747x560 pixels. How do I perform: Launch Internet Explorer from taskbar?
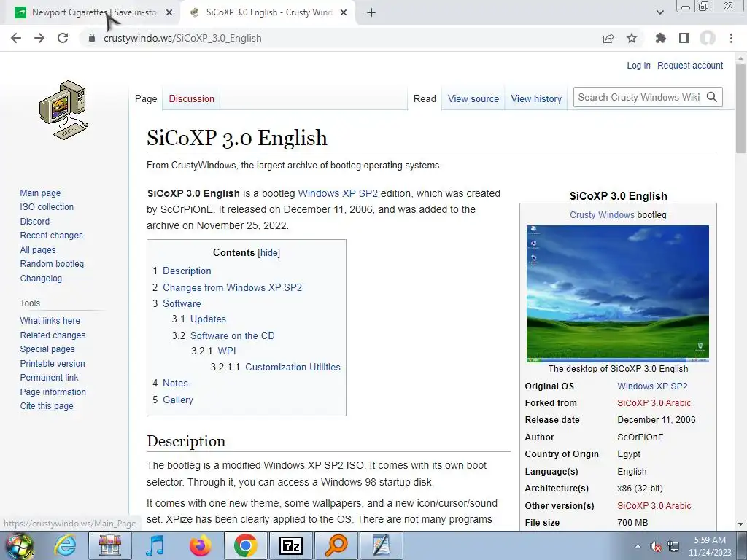pyautogui.click(x=65, y=545)
